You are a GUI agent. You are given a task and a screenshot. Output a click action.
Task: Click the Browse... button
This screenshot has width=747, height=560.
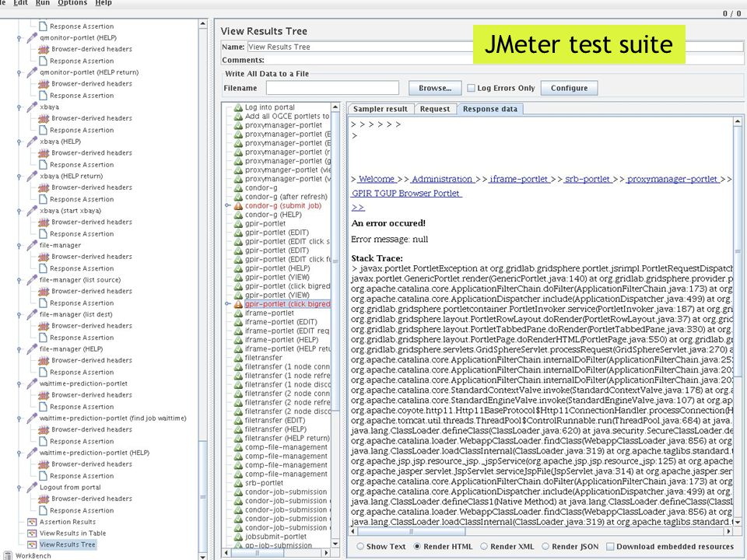coord(435,88)
